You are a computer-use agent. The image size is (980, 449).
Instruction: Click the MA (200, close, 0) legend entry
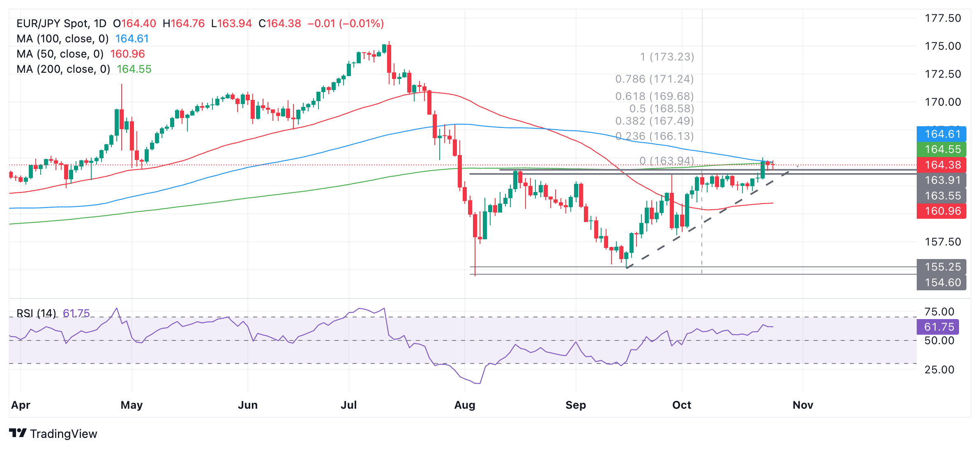tap(63, 69)
